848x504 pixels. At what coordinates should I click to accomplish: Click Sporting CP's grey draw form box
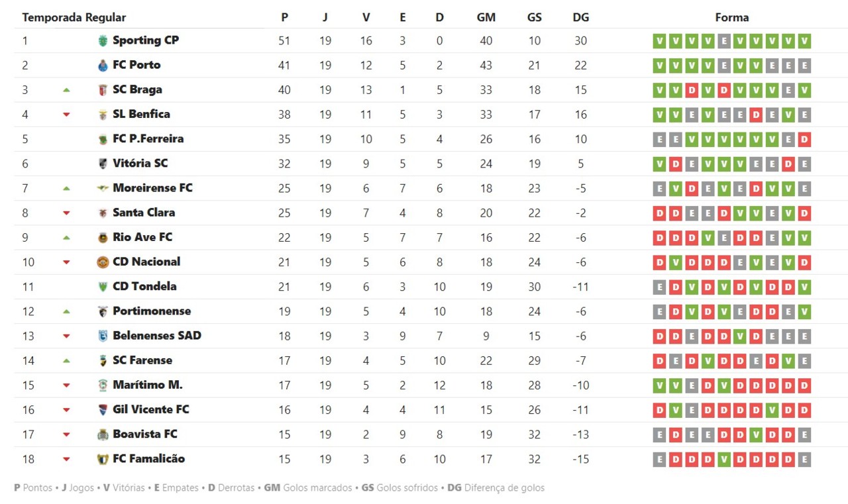(723, 41)
